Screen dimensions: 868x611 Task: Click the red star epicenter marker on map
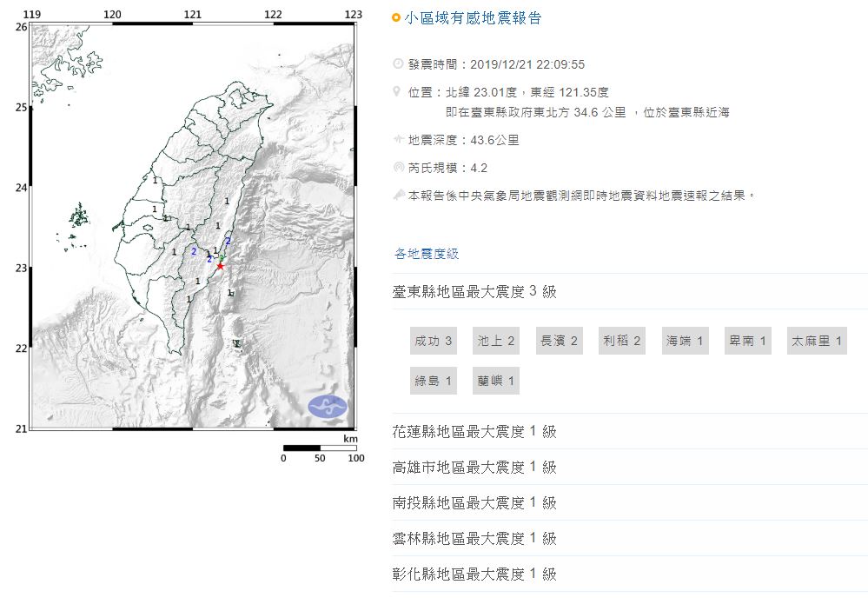(220, 266)
